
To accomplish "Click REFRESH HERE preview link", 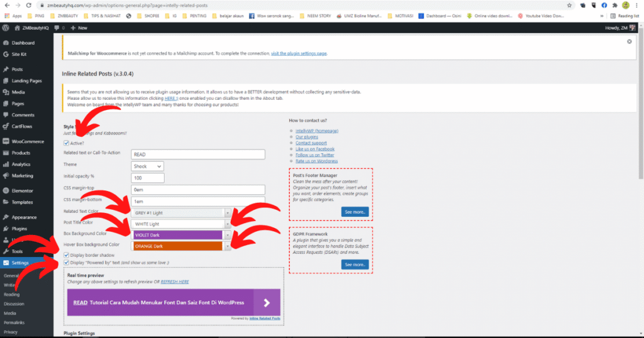I will point(175,282).
